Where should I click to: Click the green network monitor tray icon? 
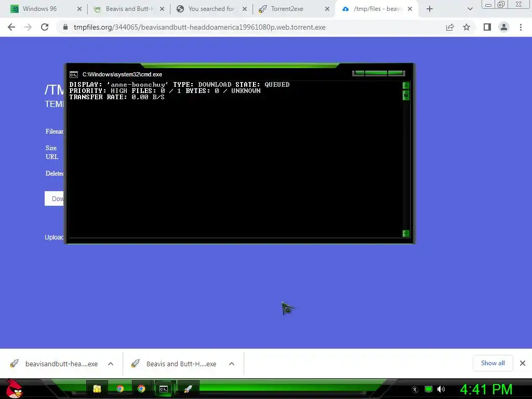point(429,389)
